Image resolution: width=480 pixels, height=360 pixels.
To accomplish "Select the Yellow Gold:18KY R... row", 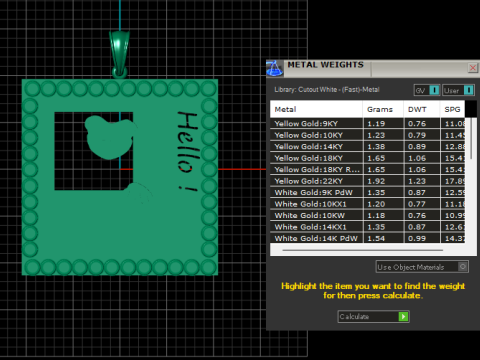I will click(x=367, y=169).
